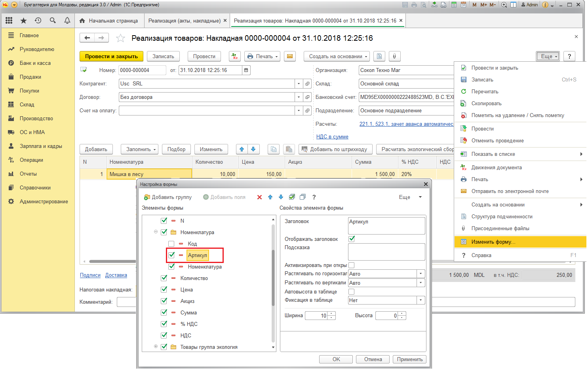Toggle checkbox for Количество element

[164, 278]
